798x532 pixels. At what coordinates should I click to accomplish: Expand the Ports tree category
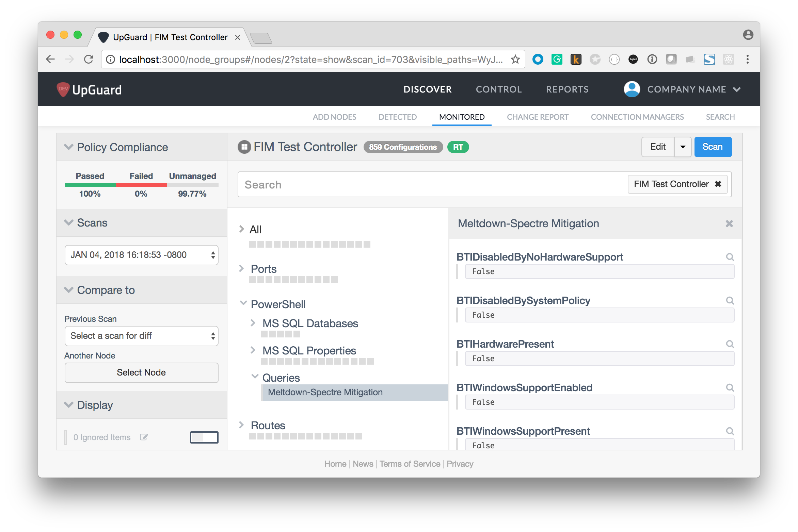242,269
